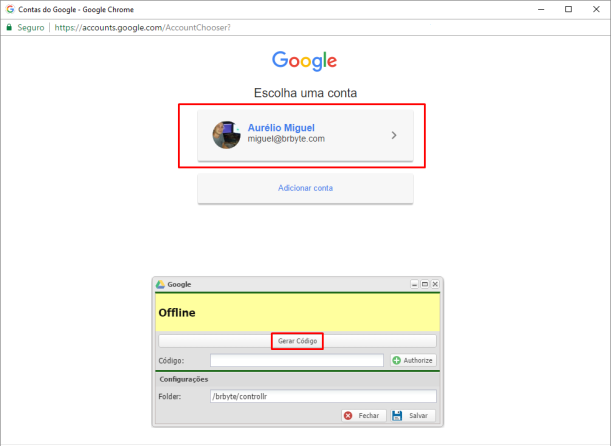Click the Folder path input field
611x446 pixels.
pos(322,396)
